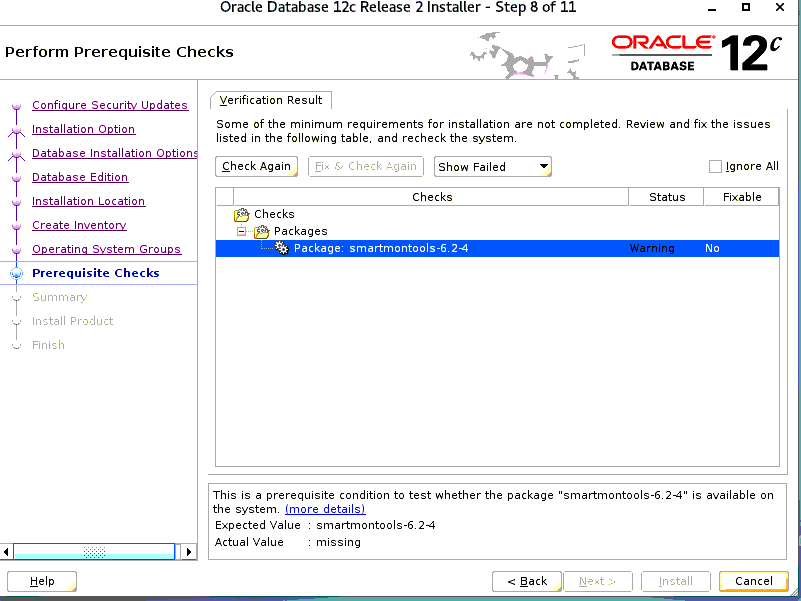Collapse the Packages tree node
This screenshot has width=801, height=601.
242,231
